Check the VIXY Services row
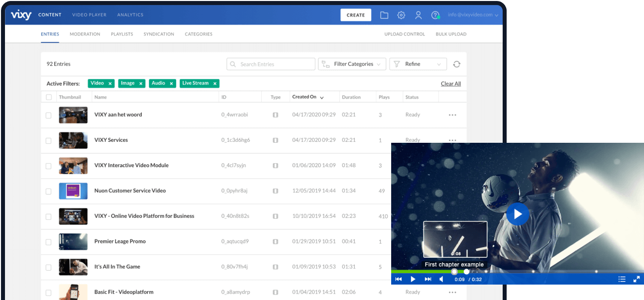 (x=49, y=141)
